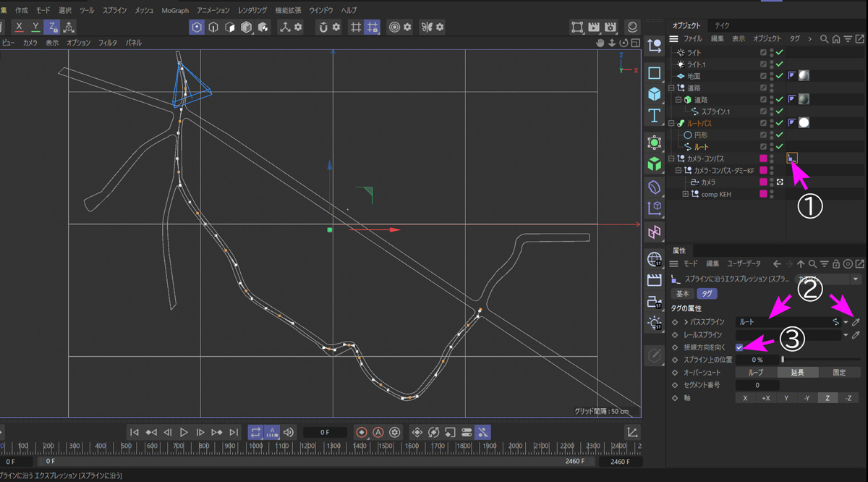Screen dimensions: 868x482
Task: Toggle enable checkmark for ルート object
Action: point(780,147)
